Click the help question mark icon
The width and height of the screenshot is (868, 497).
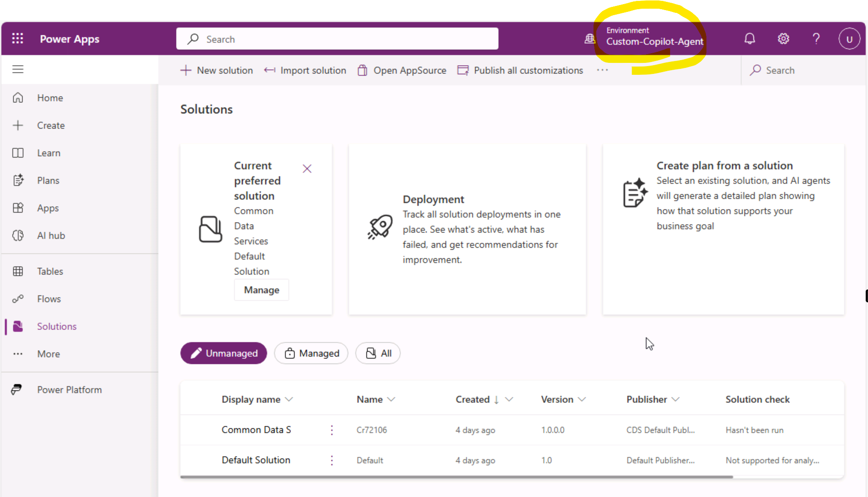tap(816, 39)
